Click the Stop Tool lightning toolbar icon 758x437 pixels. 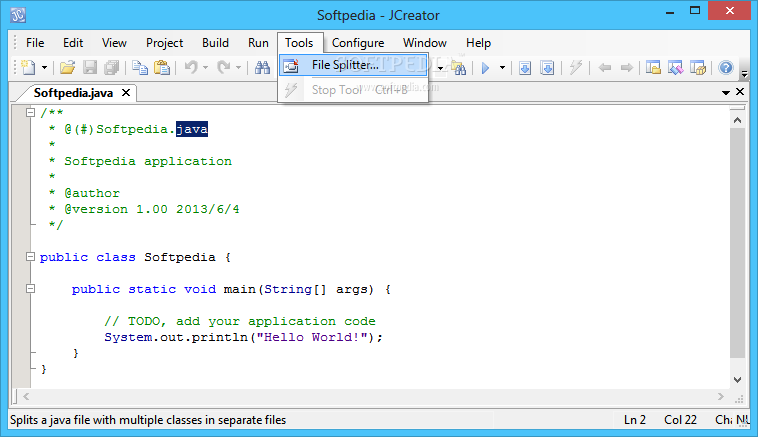click(575, 68)
